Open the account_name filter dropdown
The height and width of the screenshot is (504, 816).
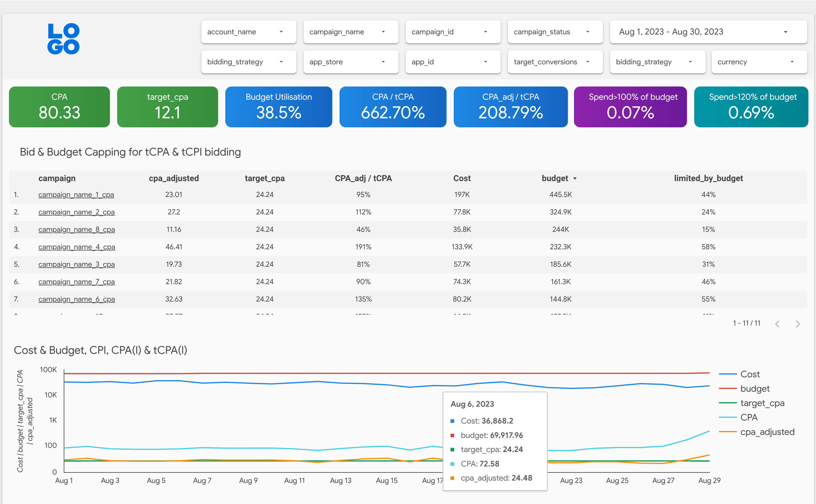249,32
